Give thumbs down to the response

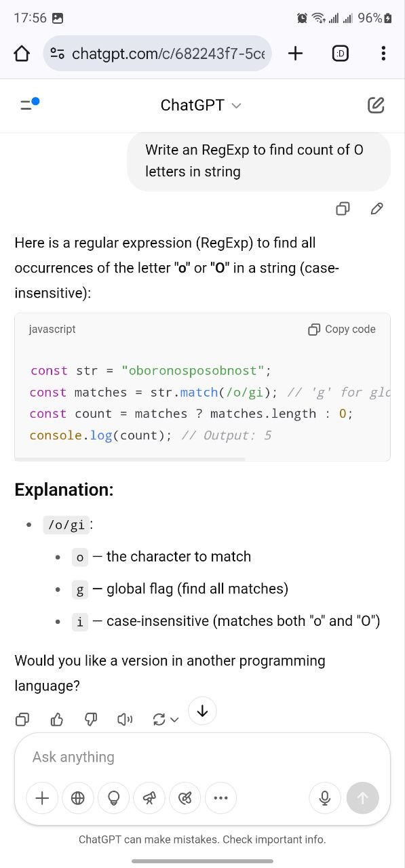[x=91, y=719]
